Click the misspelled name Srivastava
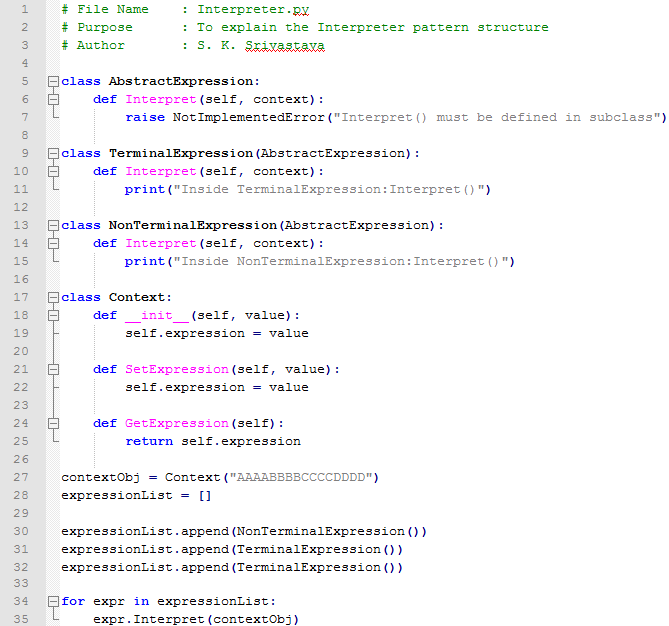Image resolution: width=669 pixels, height=626 pixels. (285, 45)
